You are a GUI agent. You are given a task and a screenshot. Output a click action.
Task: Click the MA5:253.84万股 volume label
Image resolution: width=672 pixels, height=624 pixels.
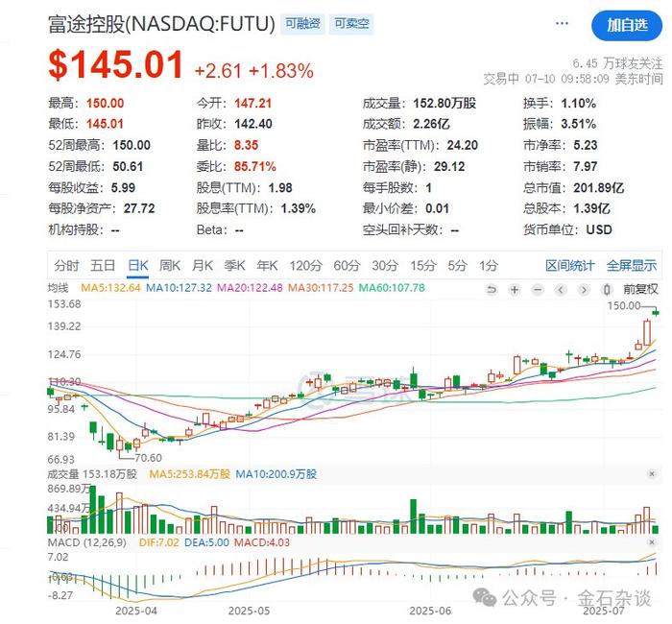189,474
